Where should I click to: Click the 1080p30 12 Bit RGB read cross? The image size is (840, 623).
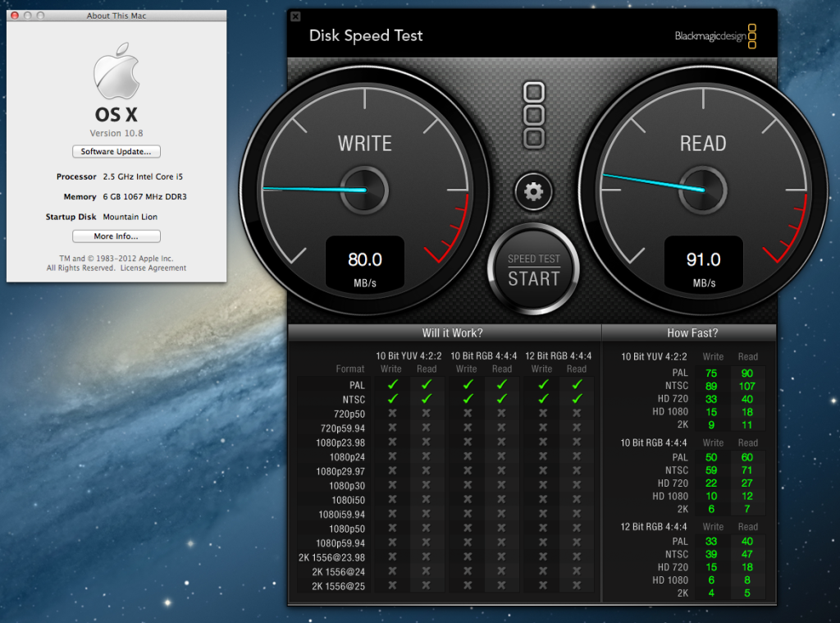577,485
